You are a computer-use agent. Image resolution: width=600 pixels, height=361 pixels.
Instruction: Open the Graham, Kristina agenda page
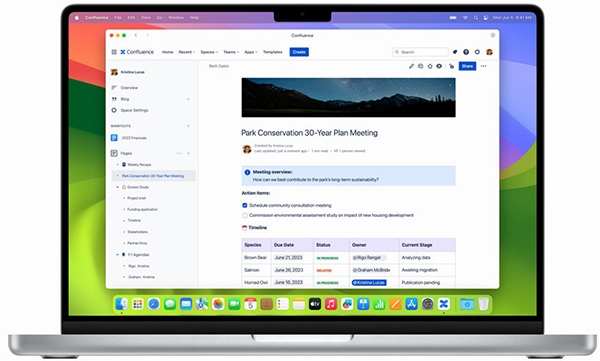pyautogui.click(x=142, y=277)
